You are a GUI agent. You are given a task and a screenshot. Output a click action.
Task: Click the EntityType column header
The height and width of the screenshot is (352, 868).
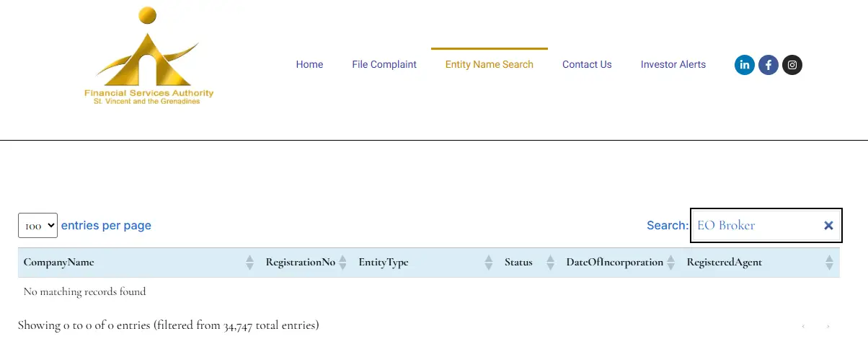(x=426, y=263)
